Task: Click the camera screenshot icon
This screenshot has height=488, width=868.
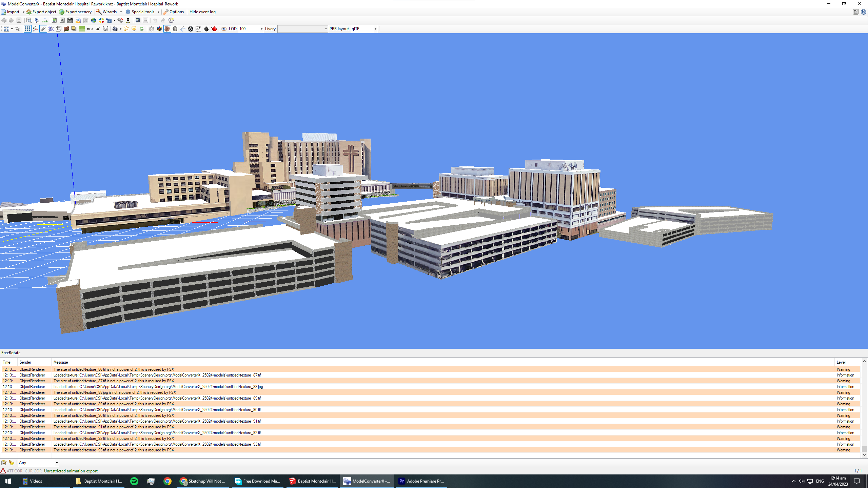Action: 115,29
